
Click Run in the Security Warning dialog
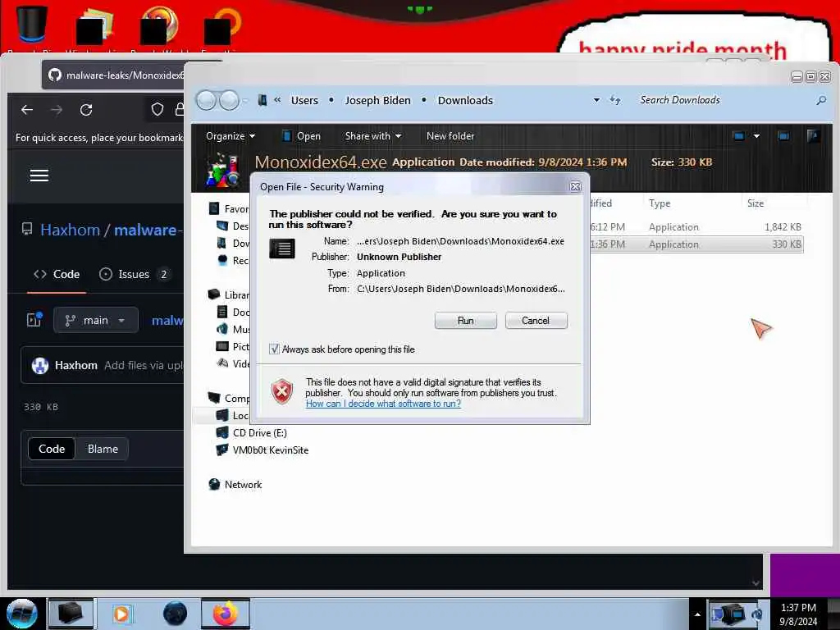point(466,321)
